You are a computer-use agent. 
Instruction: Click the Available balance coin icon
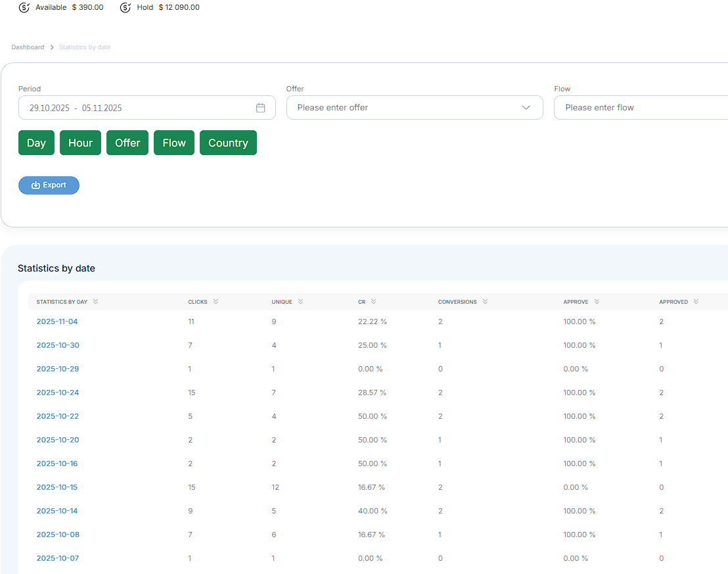coord(24,7)
